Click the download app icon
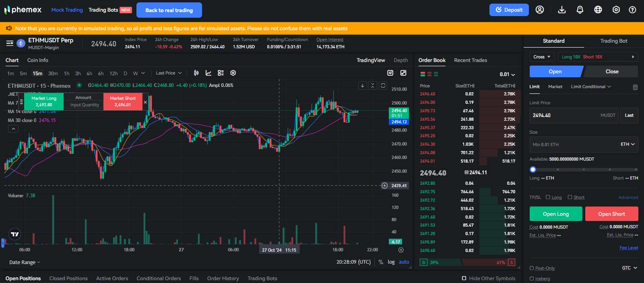The image size is (644, 283). pos(562,10)
